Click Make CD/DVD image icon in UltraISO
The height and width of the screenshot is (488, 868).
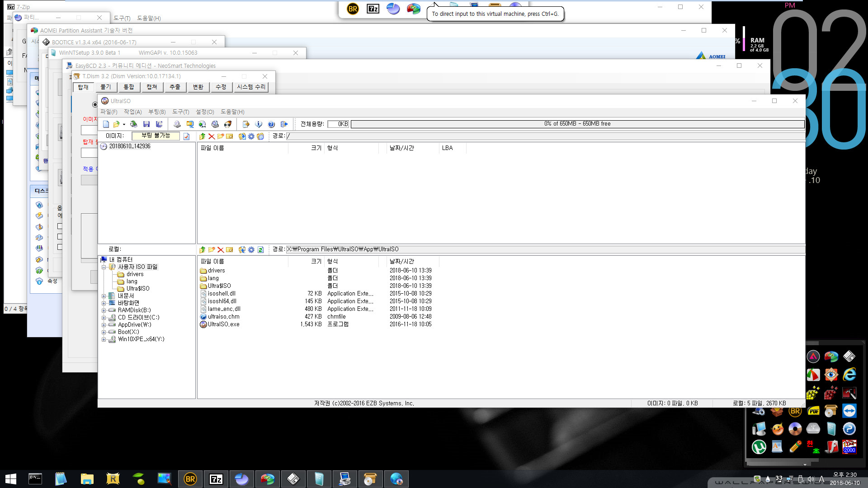(x=177, y=124)
